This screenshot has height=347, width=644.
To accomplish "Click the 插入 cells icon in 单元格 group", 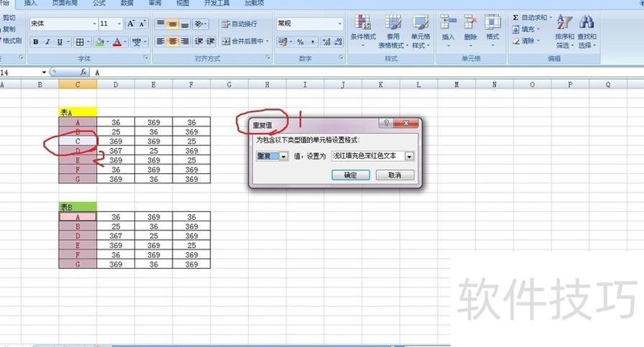I will (x=448, y=29).
